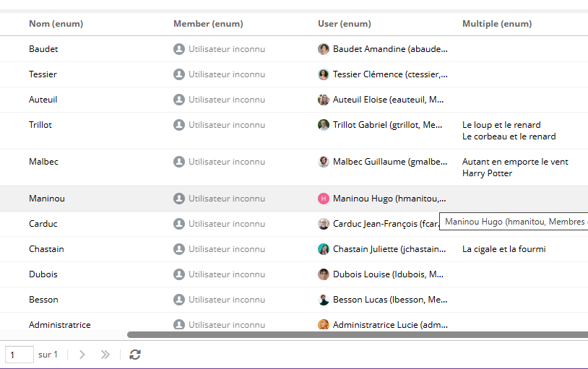Click Carduc Jean-François user cell

pyautogui.click(x=383, y=224)
